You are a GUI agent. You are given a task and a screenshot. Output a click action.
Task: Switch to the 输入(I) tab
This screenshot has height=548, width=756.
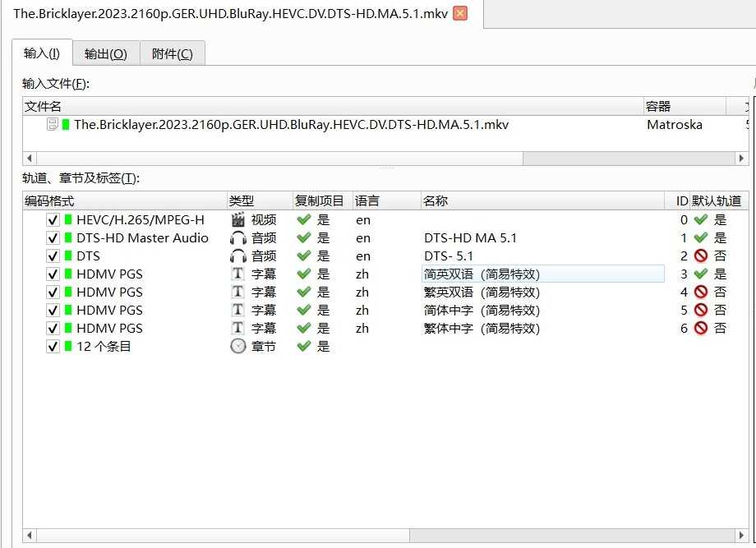[x=42, y=53]
